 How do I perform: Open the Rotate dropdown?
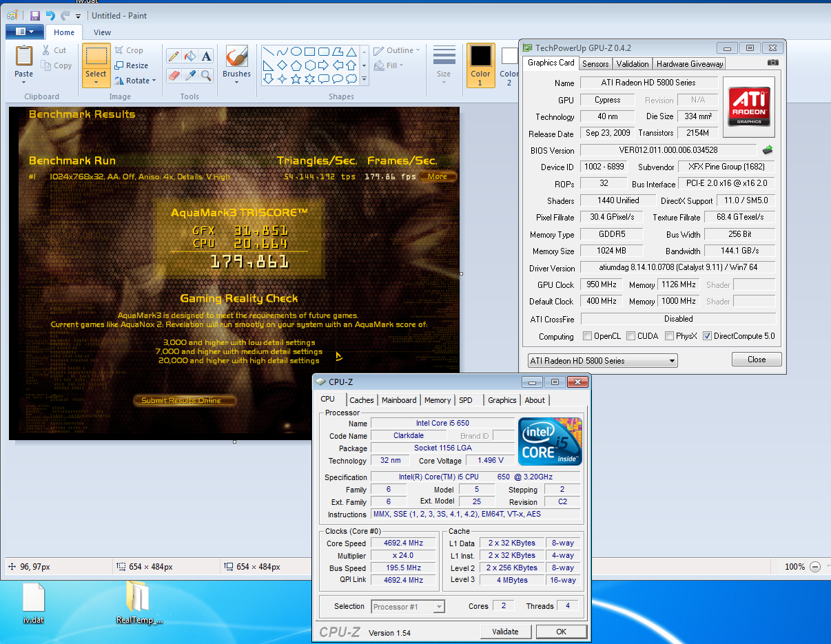tap(136, 81)
